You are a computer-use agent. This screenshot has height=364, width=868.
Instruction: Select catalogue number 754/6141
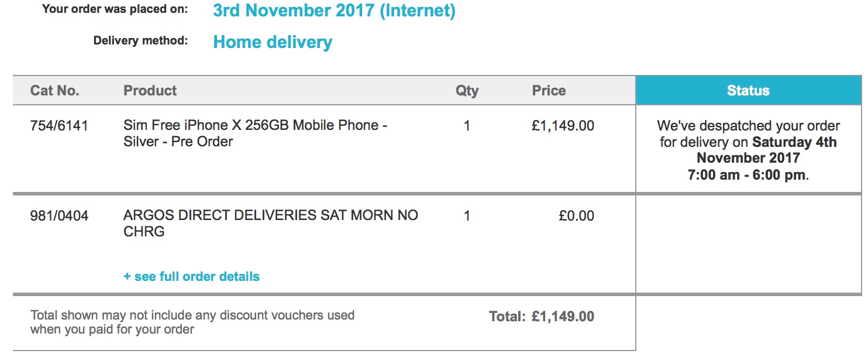click(59, 125)
